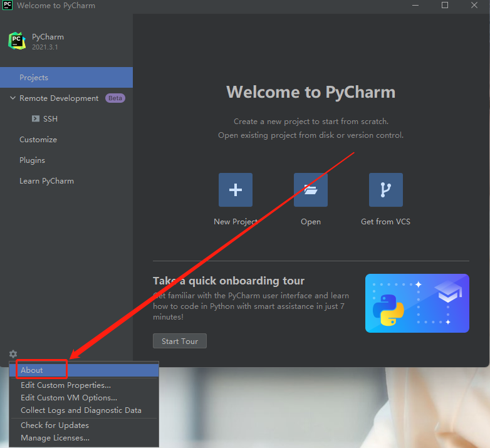Open the settings gear menu
Image resolution: width=490 pixels, height=448 pixels.
coord(13,353)
